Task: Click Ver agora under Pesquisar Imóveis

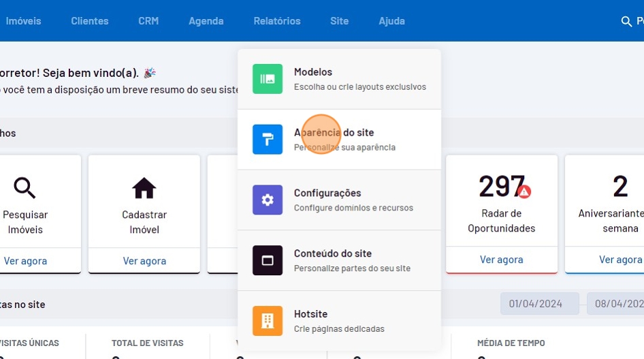Action: click(x=25, y=260)
